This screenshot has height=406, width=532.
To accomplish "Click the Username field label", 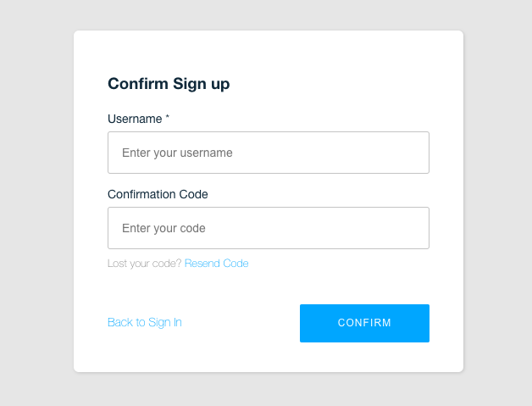I will pos(135,119).
